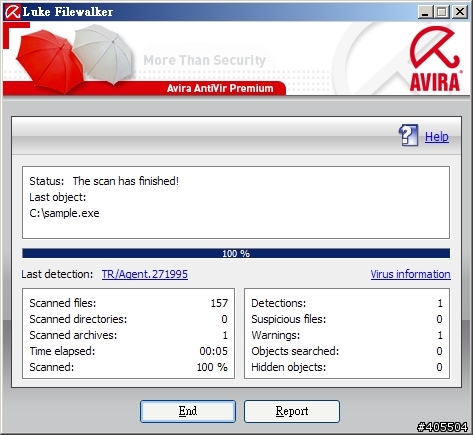Close the Luke Filewalker window
The height and width of the screenshot is (435, 473).
(460, 12)
